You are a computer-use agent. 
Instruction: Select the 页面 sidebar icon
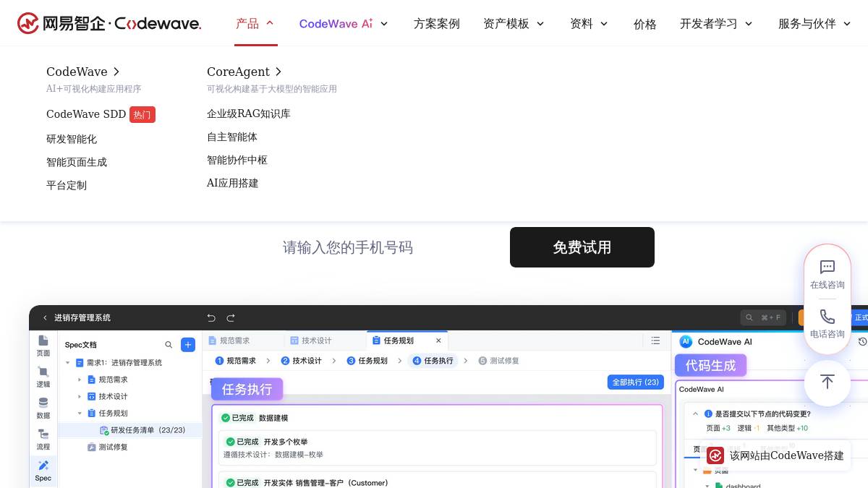coord(43,346)
